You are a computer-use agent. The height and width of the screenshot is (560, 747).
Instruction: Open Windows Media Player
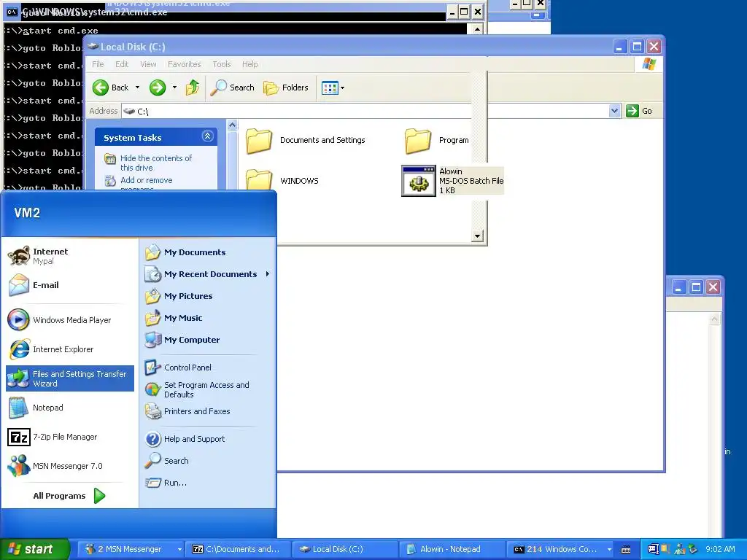69,320
